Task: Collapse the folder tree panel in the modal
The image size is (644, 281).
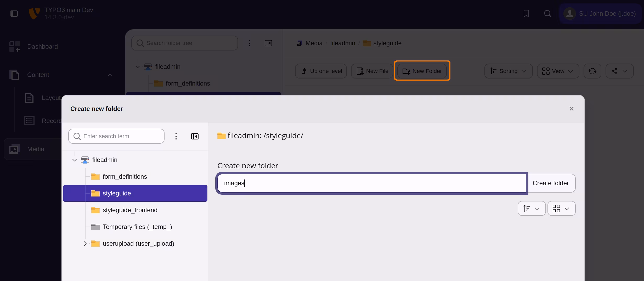Action: click(195, 136)
